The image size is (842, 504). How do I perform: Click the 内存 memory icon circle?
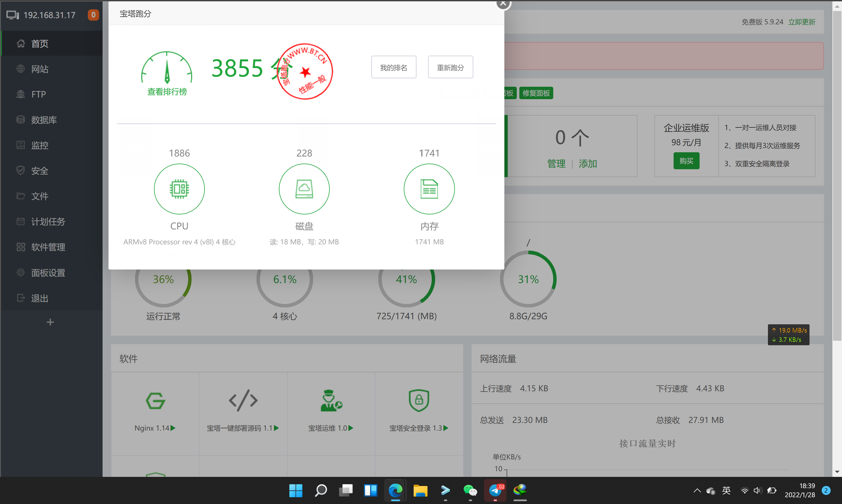(429, 189)
